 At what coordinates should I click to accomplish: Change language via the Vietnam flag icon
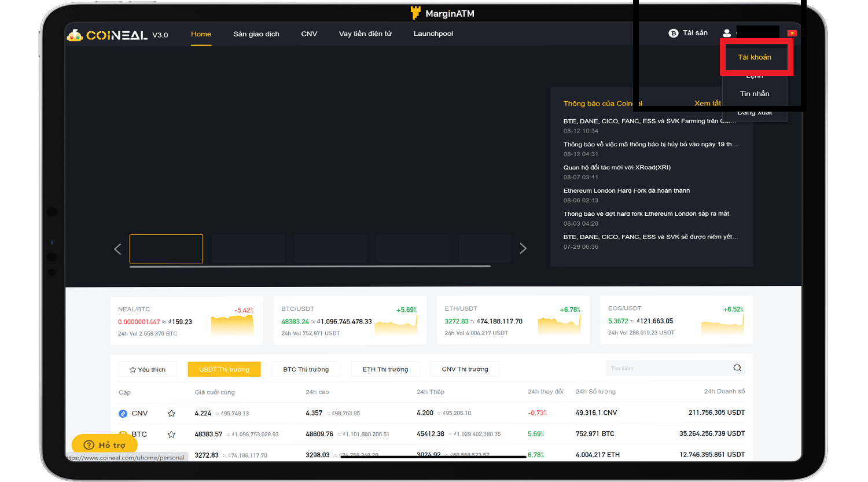tap(792, 34)
